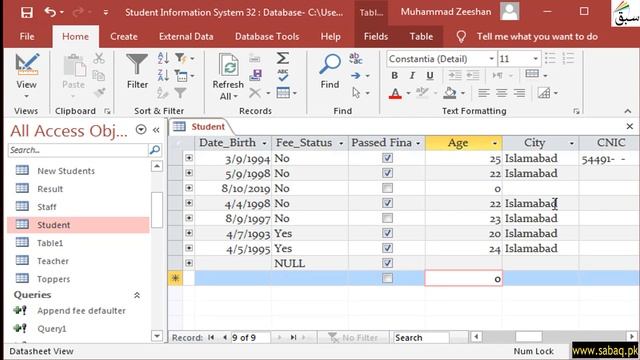
Task: Click the navigation pane Search field
Action: [78, 150]
